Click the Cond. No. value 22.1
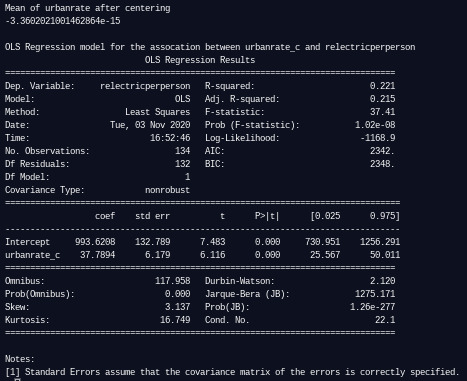467x381 pixels. [x=385, y=320]
